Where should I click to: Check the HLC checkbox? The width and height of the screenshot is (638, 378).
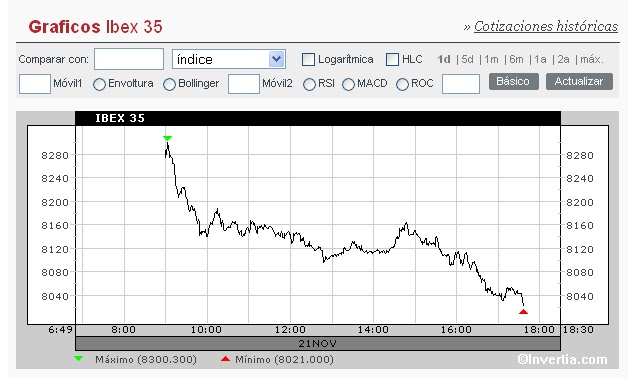[x=392, y=59]
